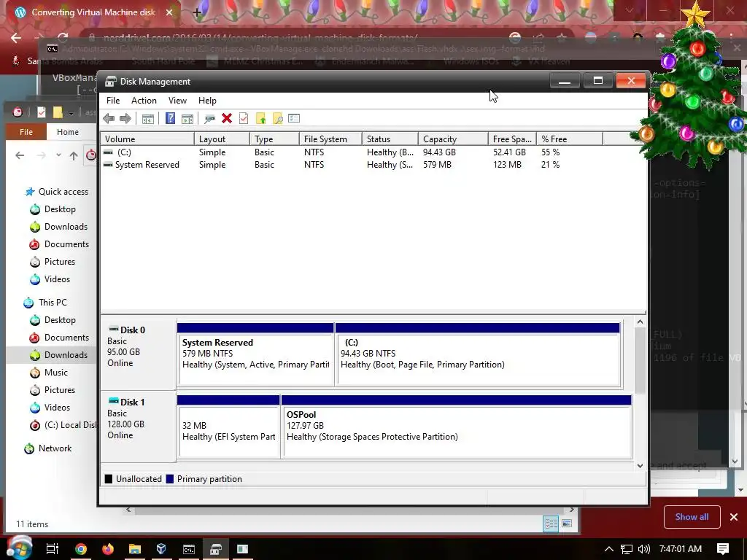This screenshot has height=560, width=747.
Task: Click the Back arrow in Disk Management toolbar
Action: coord(109,119)
